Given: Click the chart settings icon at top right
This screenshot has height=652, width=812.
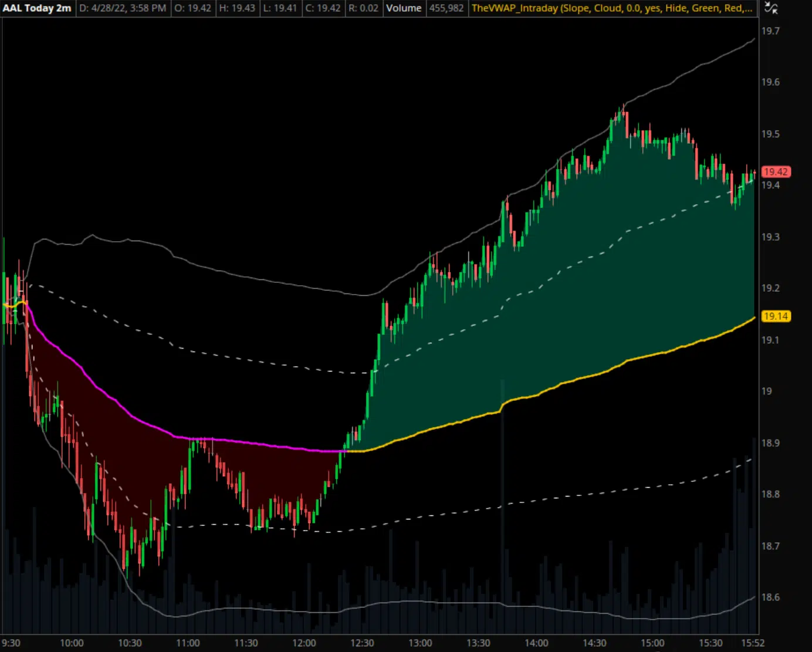Looking at the screenshot, I should [x=771, y=8].
